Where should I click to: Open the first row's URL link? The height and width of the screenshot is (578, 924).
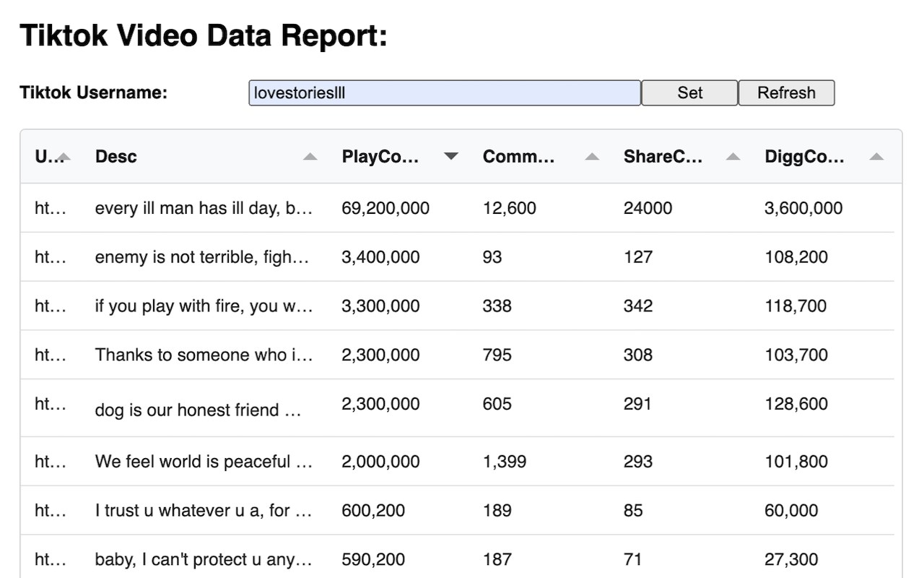(x=50, y=208)
